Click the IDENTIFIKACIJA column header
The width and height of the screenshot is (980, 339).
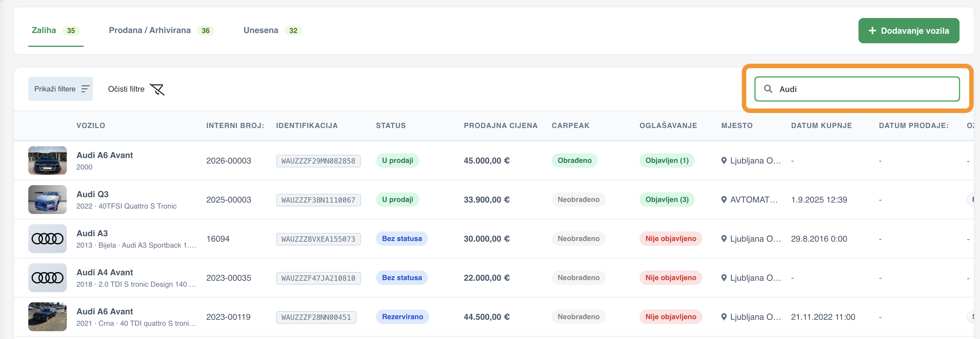[x=307, y=125]
